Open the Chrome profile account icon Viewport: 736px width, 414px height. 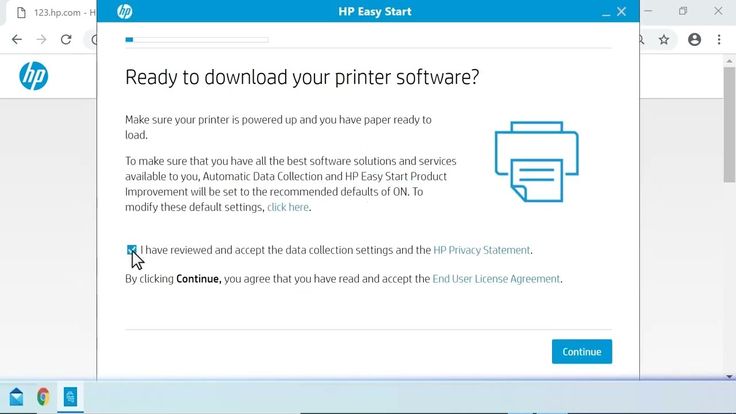pos(695,39)
